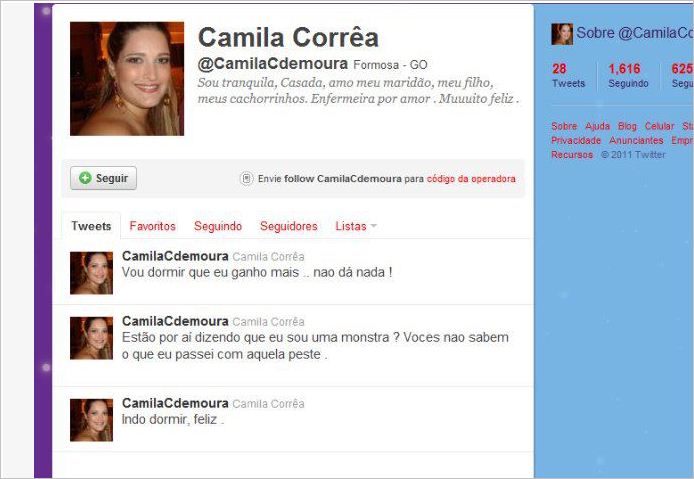Click the Seguir button

point(104,178)
